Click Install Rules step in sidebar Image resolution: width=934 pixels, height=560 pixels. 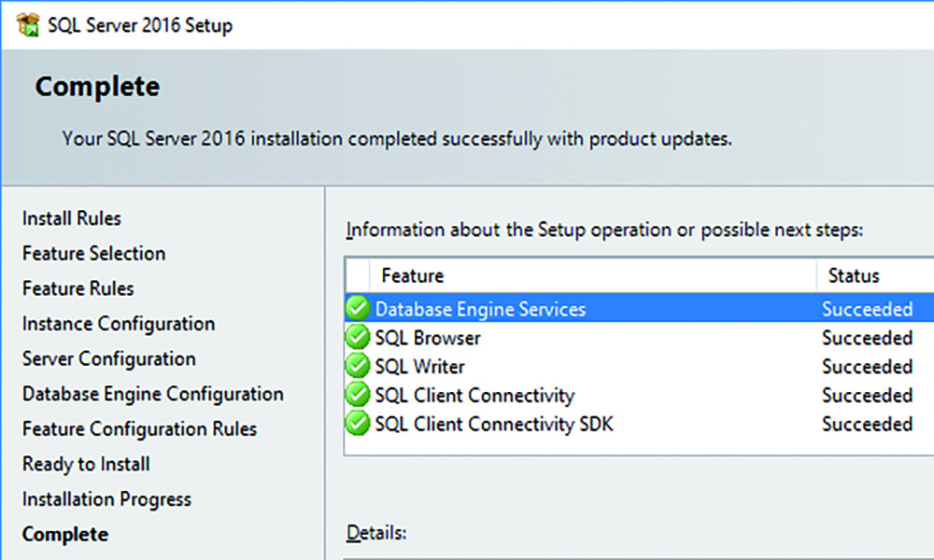72,218
